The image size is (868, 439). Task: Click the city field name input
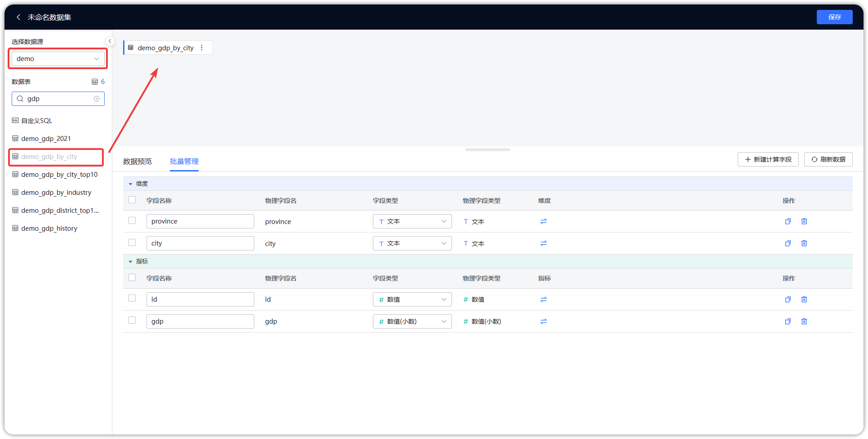click(200, 243)
